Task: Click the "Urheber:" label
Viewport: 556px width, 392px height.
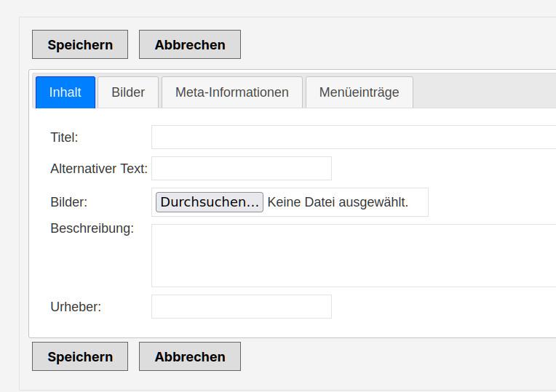Action: point(76,307)
